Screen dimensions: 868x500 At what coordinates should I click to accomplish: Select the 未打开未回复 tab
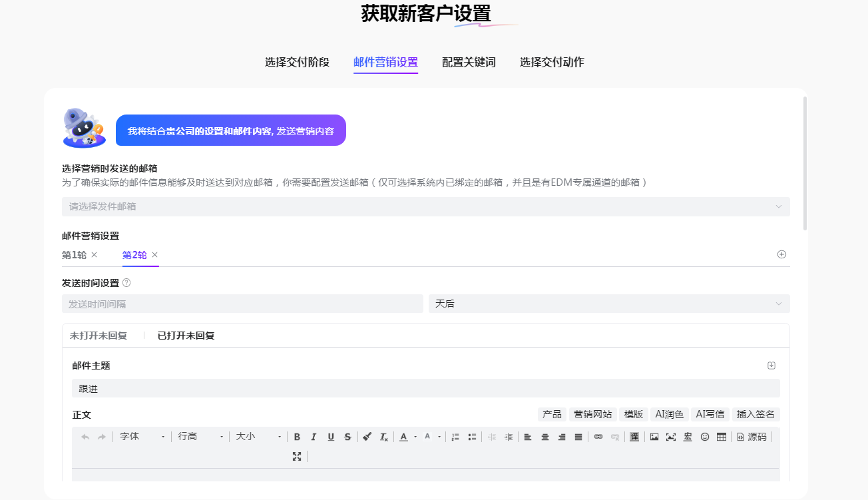pyautogui.click(x=99, y=336)
